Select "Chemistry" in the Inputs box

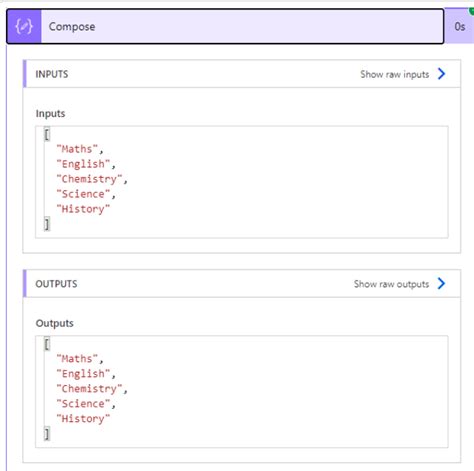(89, 179)
